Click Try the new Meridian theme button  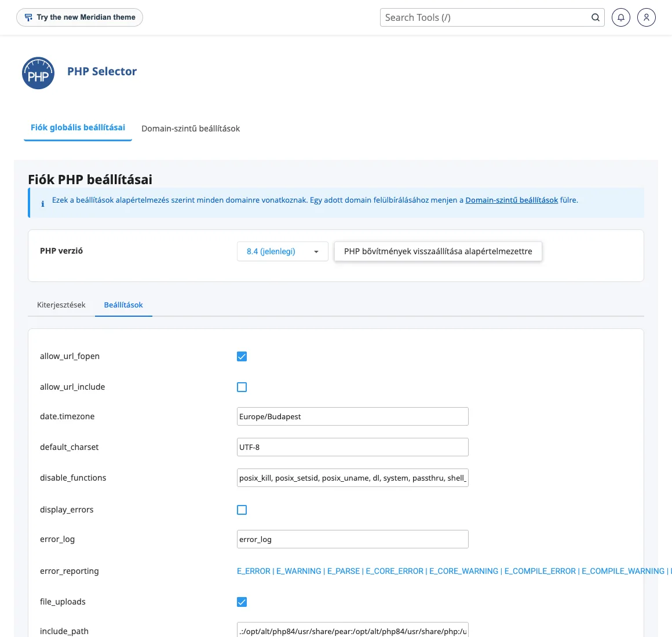[x=80, y=17]
